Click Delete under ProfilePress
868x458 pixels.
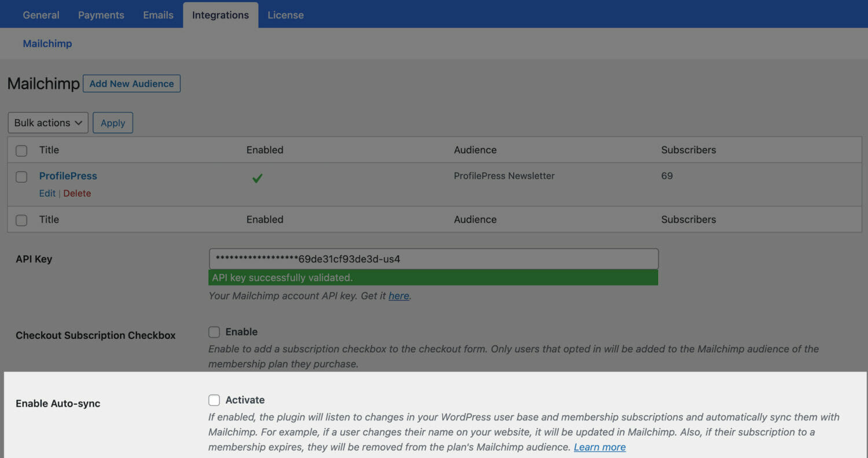(77, 193)
